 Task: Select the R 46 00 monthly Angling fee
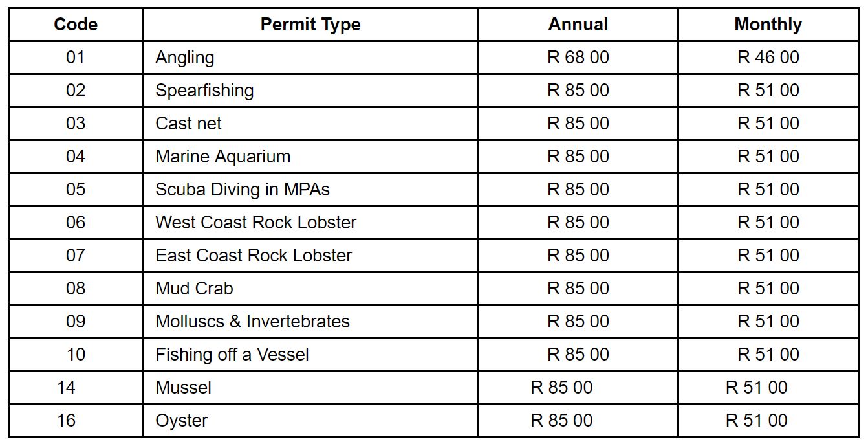(x=768, y=58)
